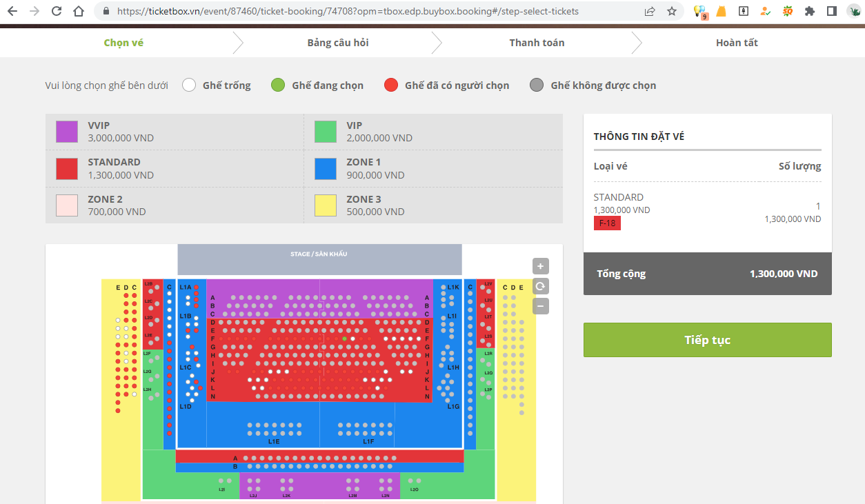865x504 pixels.
Task: Click the 'Tiếp tục' continue button
Action: click(707, 340)
